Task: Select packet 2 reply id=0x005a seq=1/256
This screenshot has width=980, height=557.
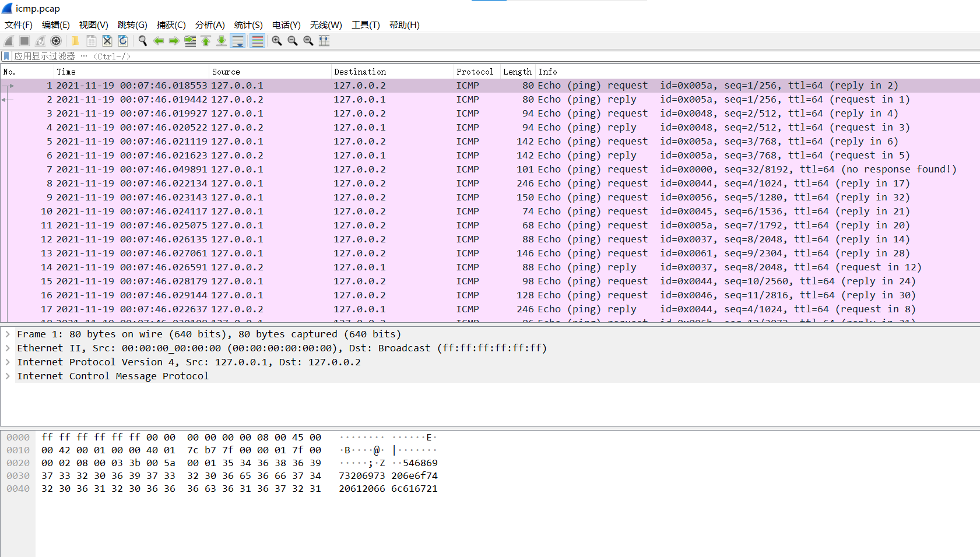Action: point(490,99)
